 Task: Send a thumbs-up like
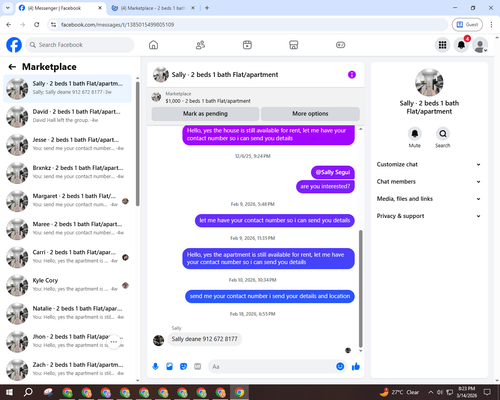coord(356,367)
